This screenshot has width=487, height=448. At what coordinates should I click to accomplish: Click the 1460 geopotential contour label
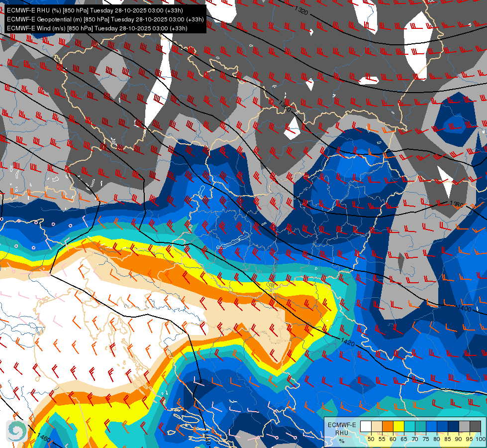click(43, 438)
